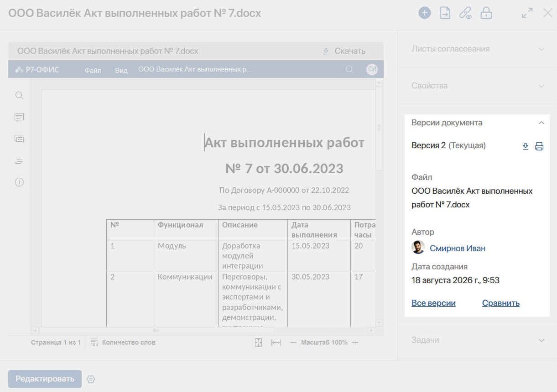Viewport: 557px width, 392px height.
Task: Open the Файл menu
Action: pos(93,70)
